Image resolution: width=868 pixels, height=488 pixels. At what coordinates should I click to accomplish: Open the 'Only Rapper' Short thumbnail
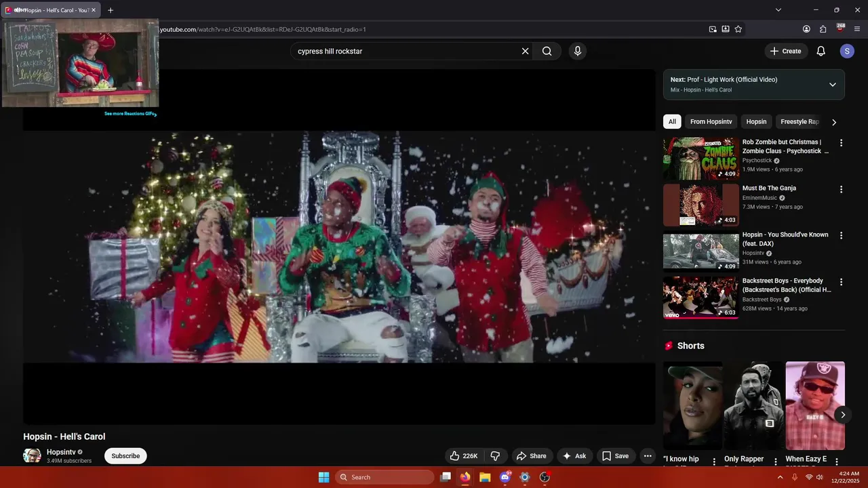tap(753, 405)
